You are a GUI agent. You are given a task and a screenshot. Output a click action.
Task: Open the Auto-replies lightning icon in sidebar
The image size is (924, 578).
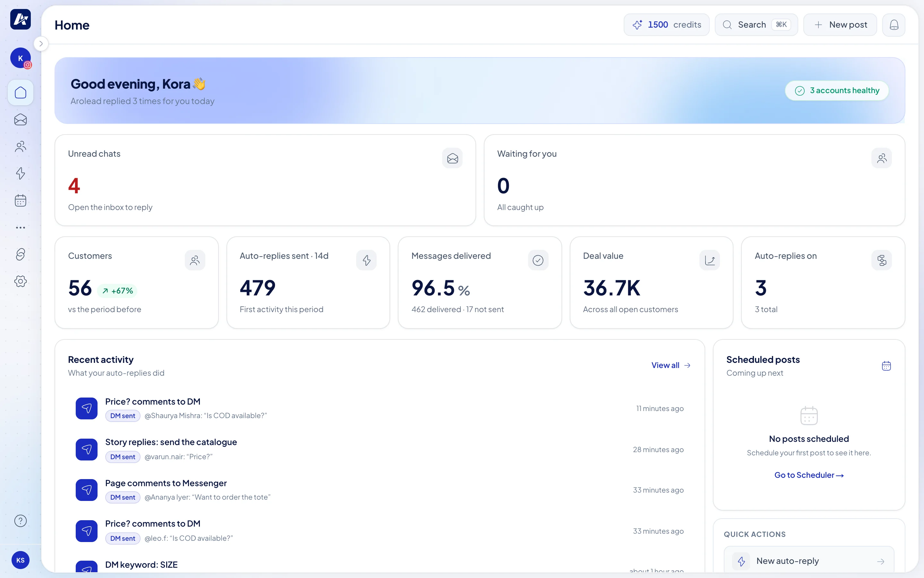pyautogui.click(x=21, y=173)
